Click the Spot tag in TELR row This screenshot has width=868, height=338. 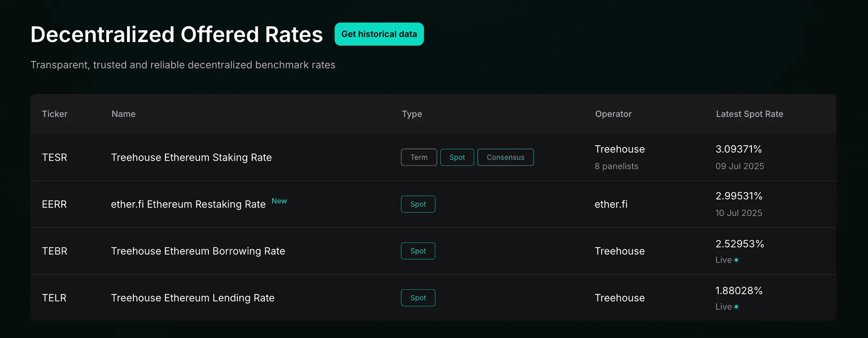(x=418, y=298)
